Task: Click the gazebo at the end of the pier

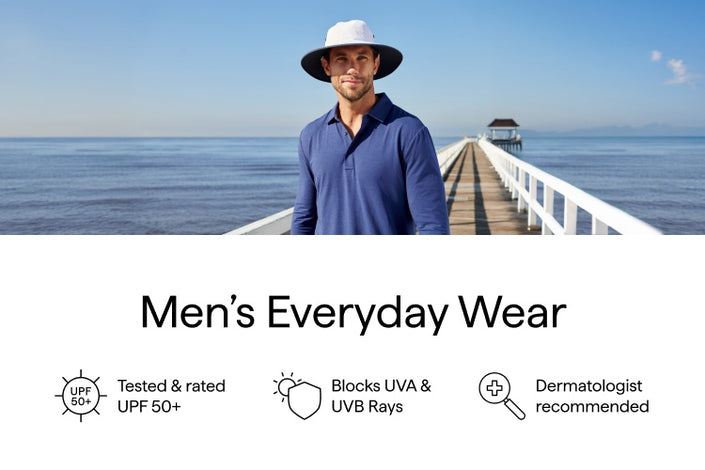Action: click(x=504, y=134)
